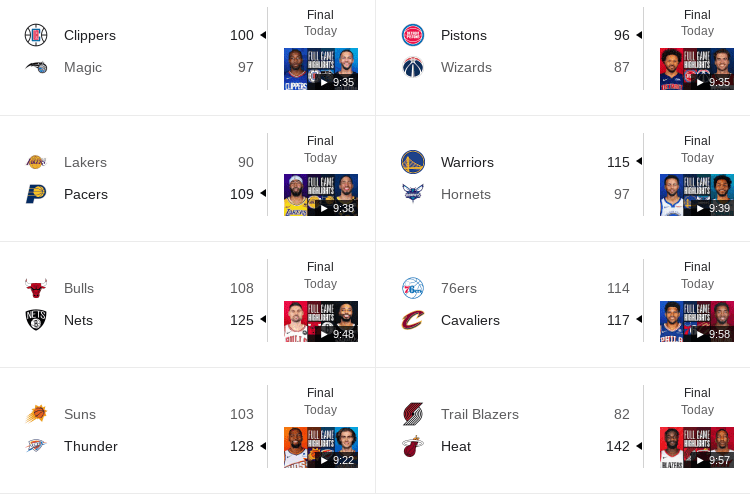This screenshot has height=494, width=750.
Task: Click the Miami Heat logo
Action: coord(413,446)
